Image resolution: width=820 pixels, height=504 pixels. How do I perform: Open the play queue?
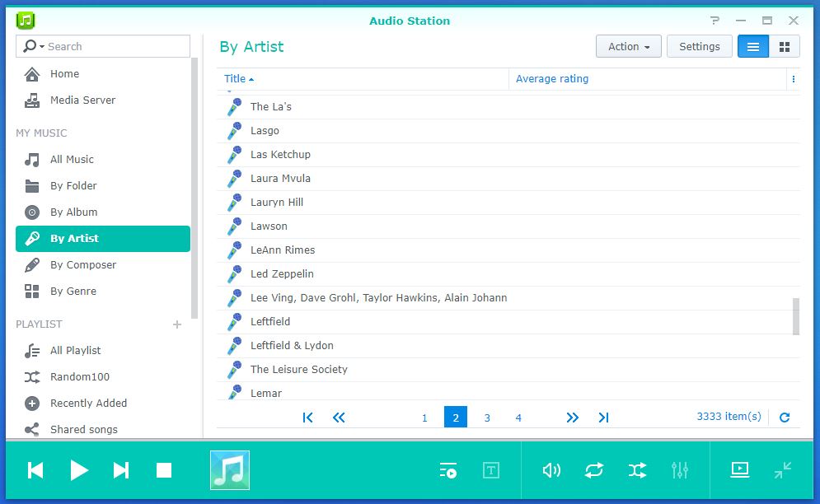click(448, 470)
